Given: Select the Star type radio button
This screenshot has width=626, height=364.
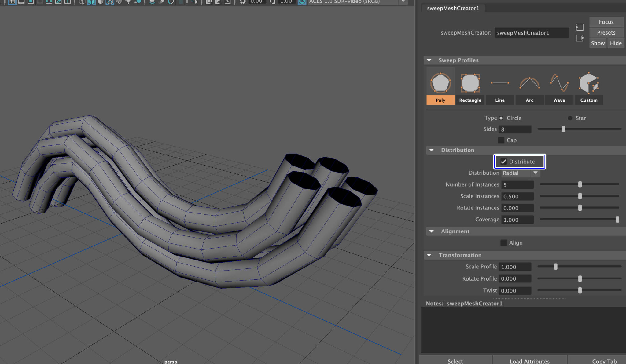Looking at the screenshot, I should coord(570,118).
